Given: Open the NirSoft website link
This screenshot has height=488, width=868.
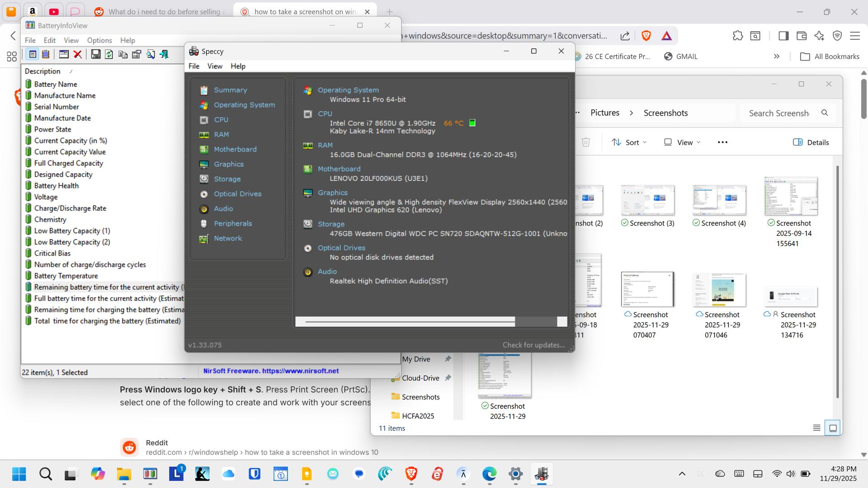Looking at the screenshot, I should [271, 371].
